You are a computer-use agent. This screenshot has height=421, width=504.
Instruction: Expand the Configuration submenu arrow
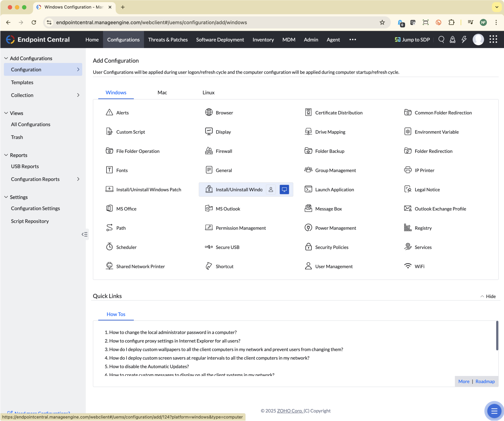(x=78, y=69)
